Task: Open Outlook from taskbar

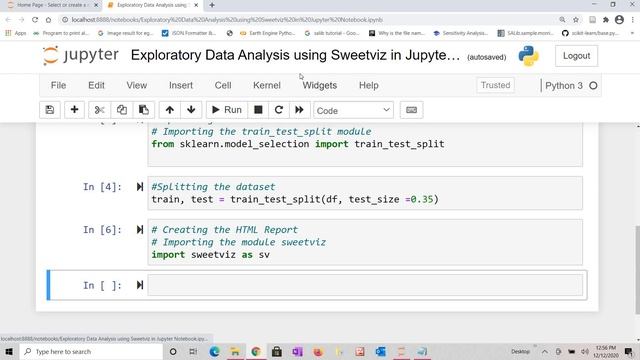Action: (x=380, y=351)
